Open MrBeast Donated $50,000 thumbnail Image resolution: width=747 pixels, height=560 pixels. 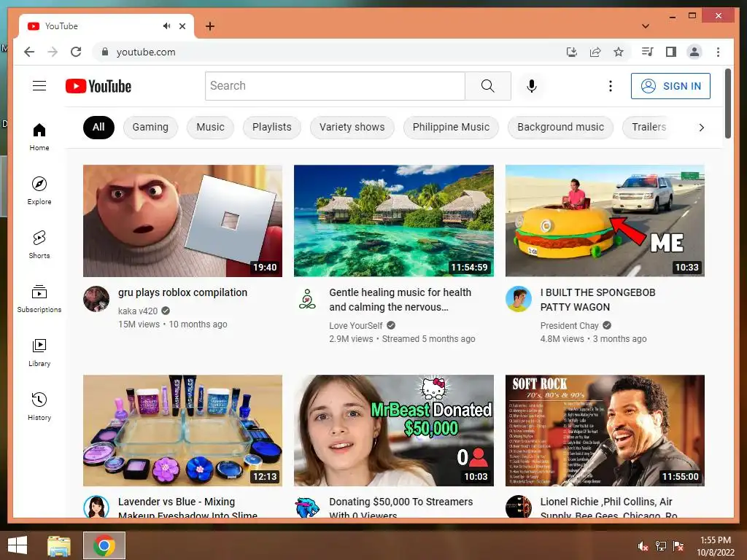(x=393, y=430)
